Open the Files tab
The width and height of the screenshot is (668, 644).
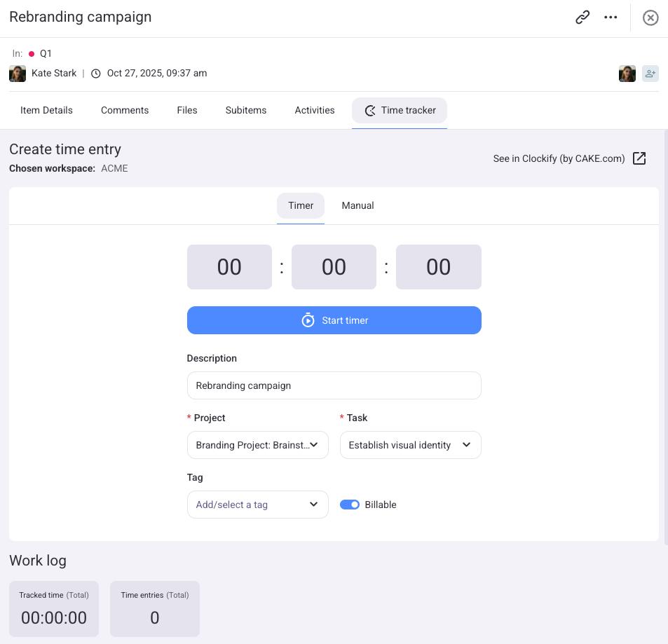pos(187,110)
